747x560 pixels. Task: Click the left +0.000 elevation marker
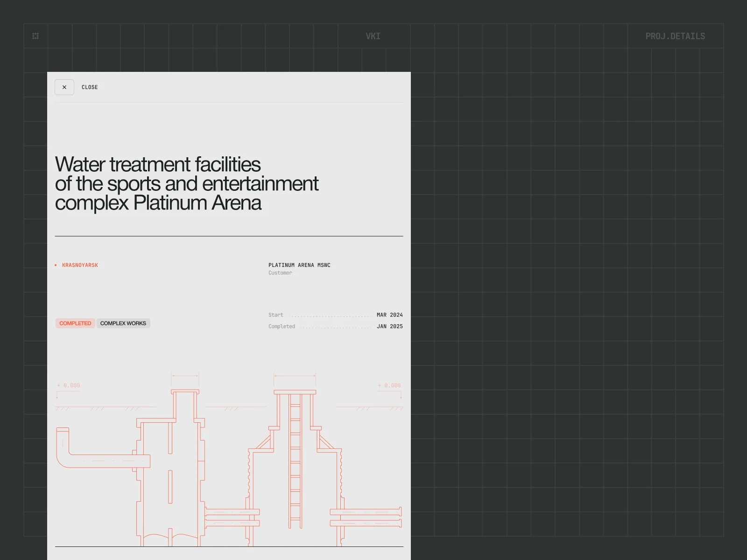(x=69, y=385)
